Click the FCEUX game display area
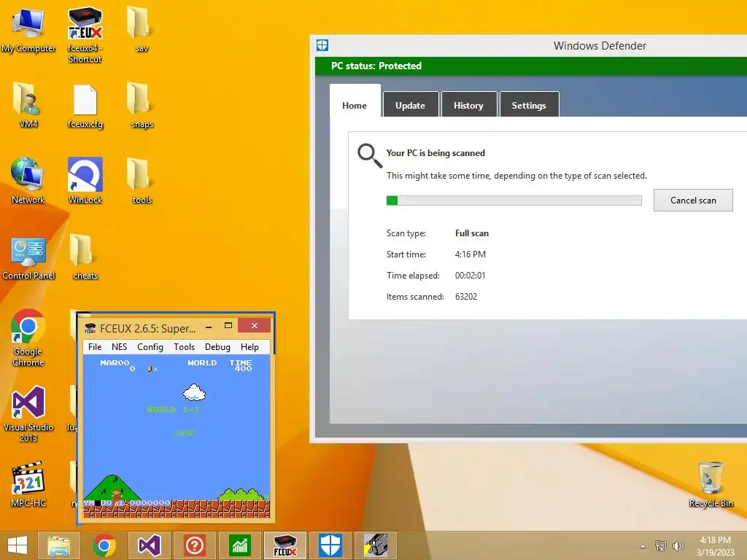The height and width of the screenshot is (560, 747). tap(177, 436)
